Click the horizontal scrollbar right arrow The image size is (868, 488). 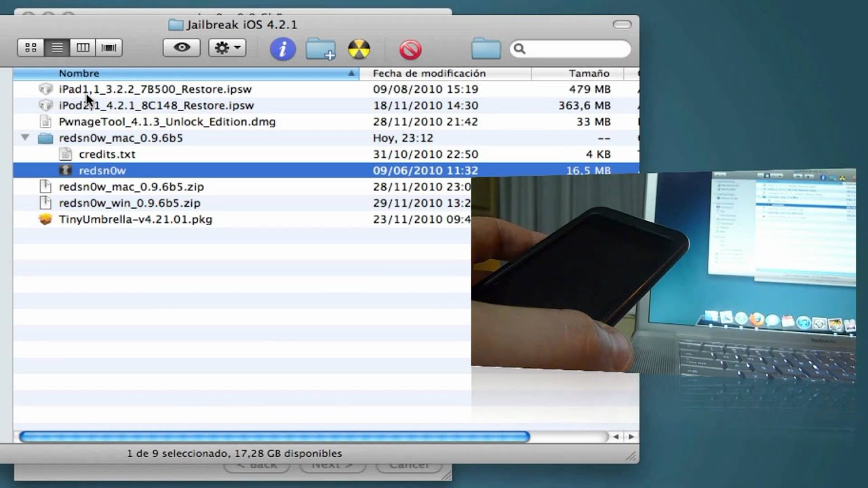(631, 437)
